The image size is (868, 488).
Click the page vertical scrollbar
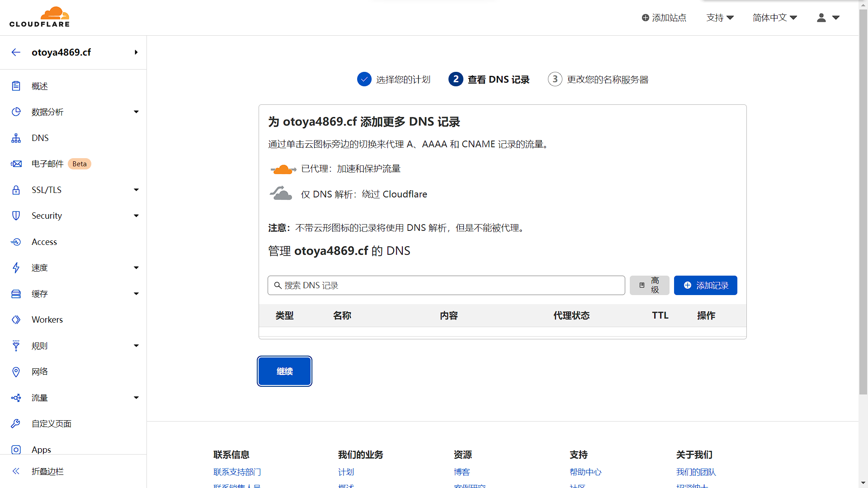[x=863, y=202]
